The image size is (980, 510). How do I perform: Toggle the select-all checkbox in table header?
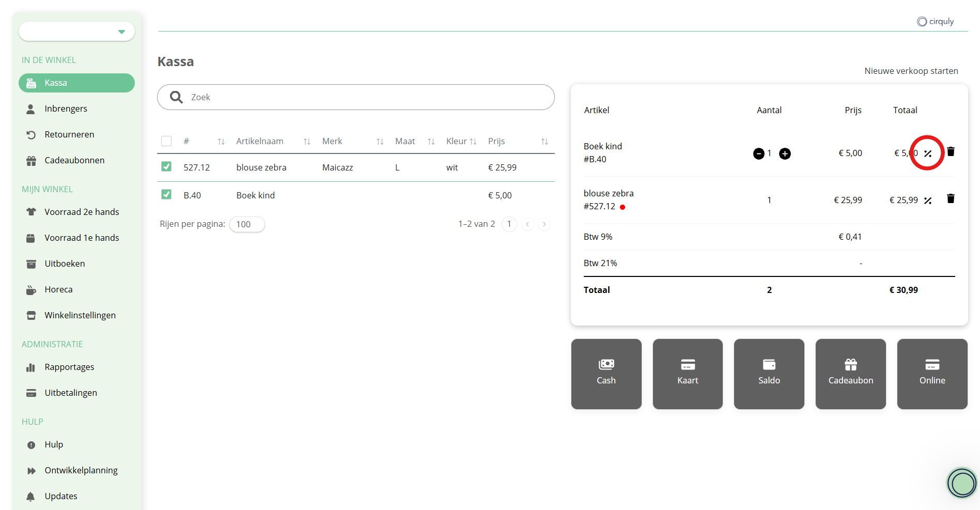(x=166, y=141)
